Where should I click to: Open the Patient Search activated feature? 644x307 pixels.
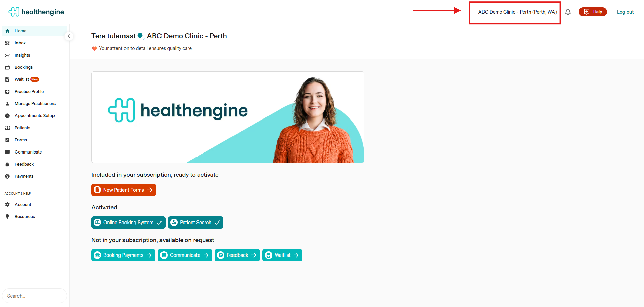coord(195,223)
